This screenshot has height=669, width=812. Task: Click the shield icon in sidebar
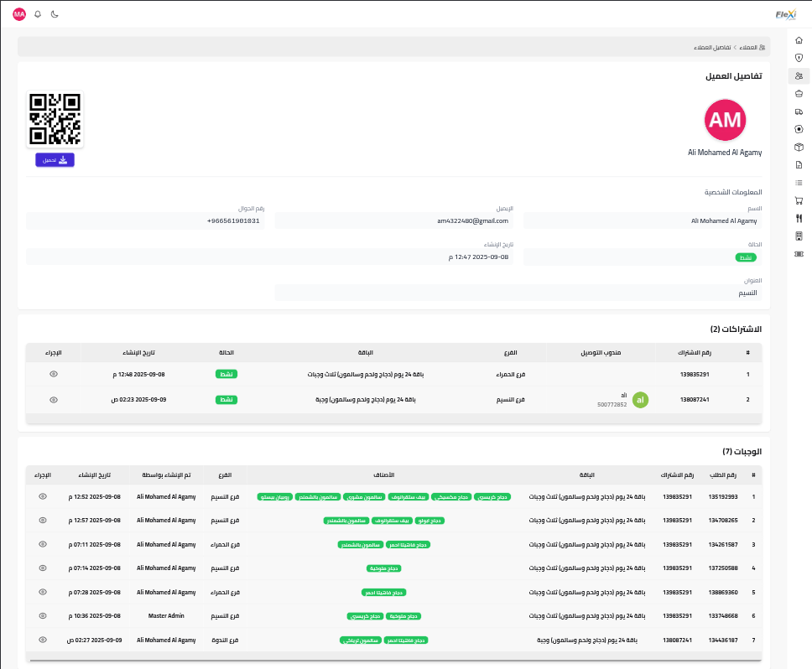coord(799,58)
